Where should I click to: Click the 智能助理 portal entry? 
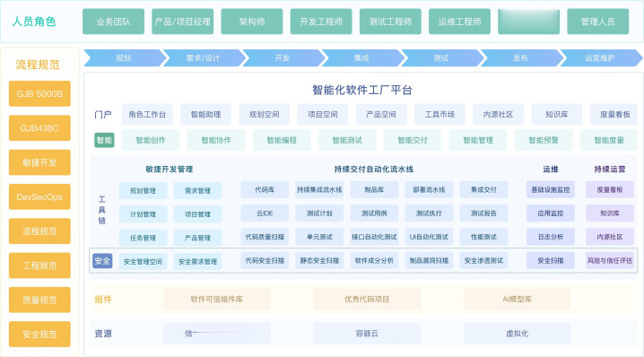[205, 114]
